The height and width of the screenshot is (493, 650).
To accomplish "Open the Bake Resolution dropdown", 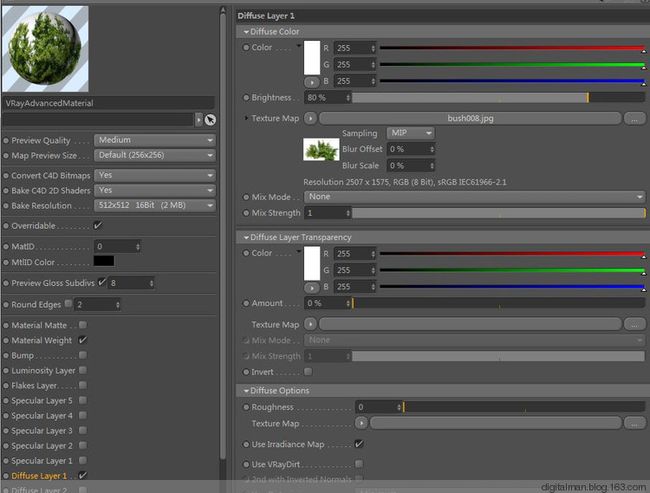I will pyautogui.click(x=155, y=205).
